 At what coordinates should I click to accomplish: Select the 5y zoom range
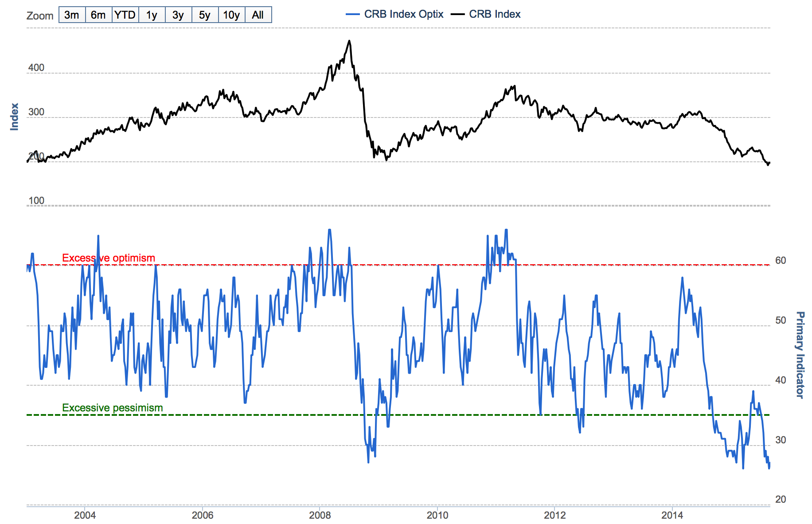pyautogui.click(x=205, y=15)
